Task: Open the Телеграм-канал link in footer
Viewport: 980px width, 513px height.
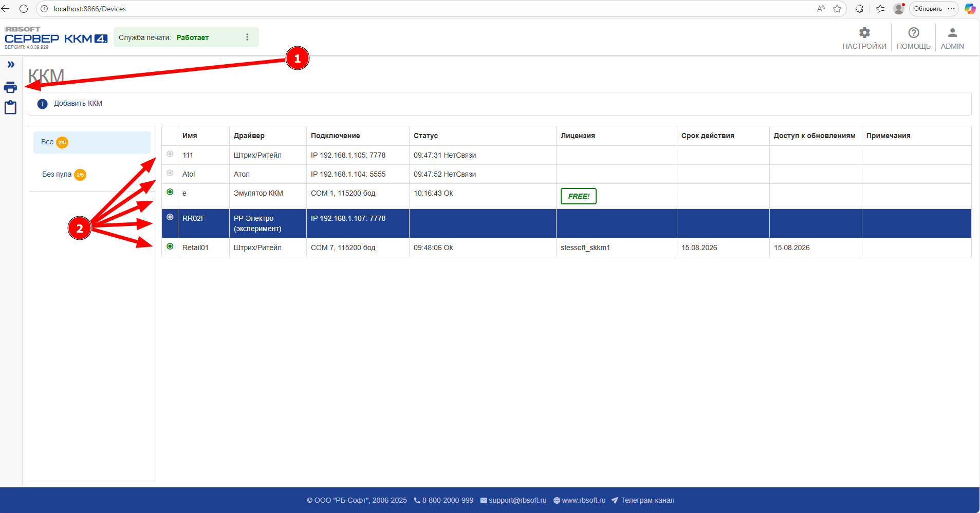Action: click(647, 500)
